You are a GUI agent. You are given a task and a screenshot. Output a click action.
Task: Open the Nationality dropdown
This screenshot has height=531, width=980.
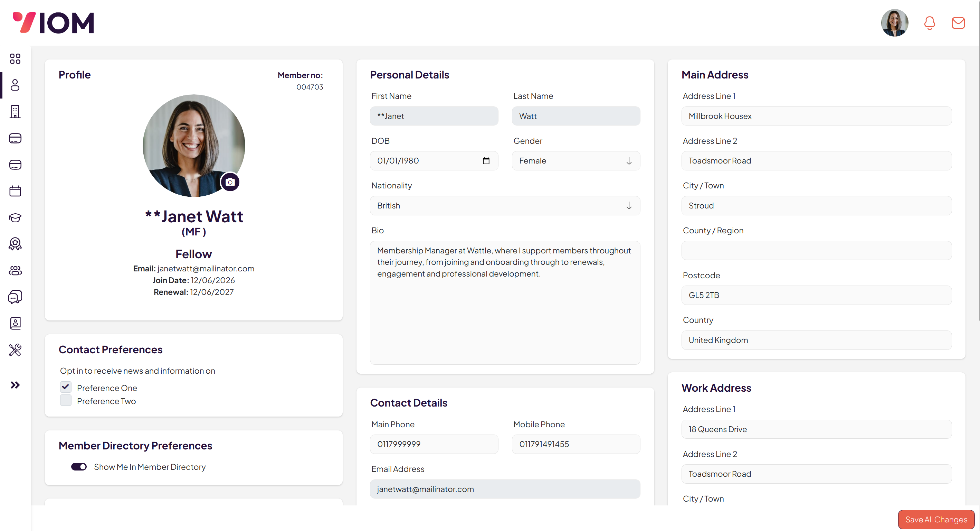pos(505,206)
